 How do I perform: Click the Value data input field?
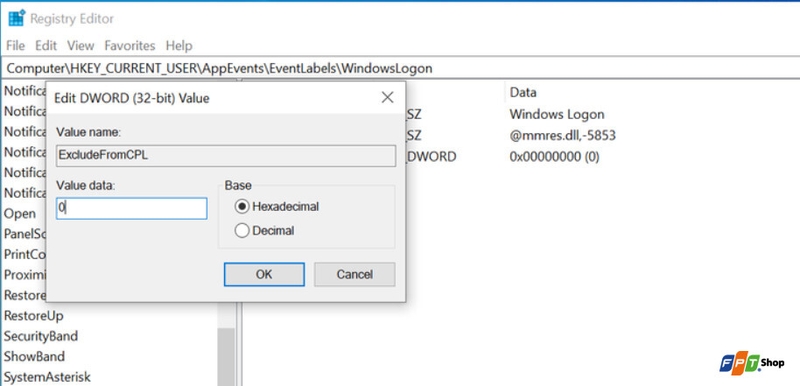(132, 209)
